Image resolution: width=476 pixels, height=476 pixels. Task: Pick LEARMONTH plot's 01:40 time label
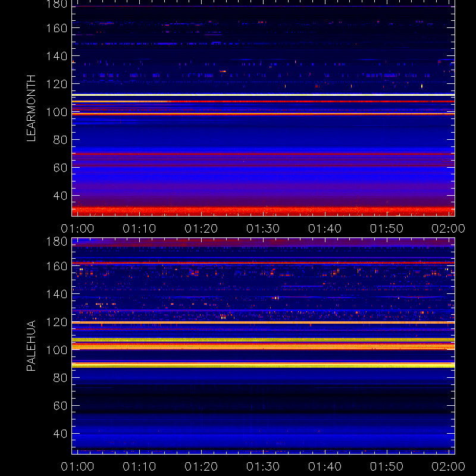[x=325, y=228]
